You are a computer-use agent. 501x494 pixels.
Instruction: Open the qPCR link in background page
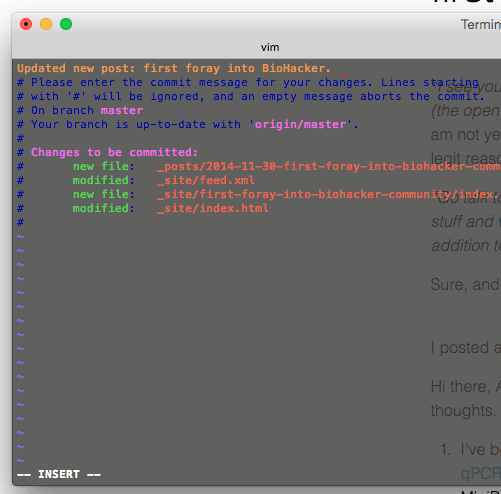point(481,474)
